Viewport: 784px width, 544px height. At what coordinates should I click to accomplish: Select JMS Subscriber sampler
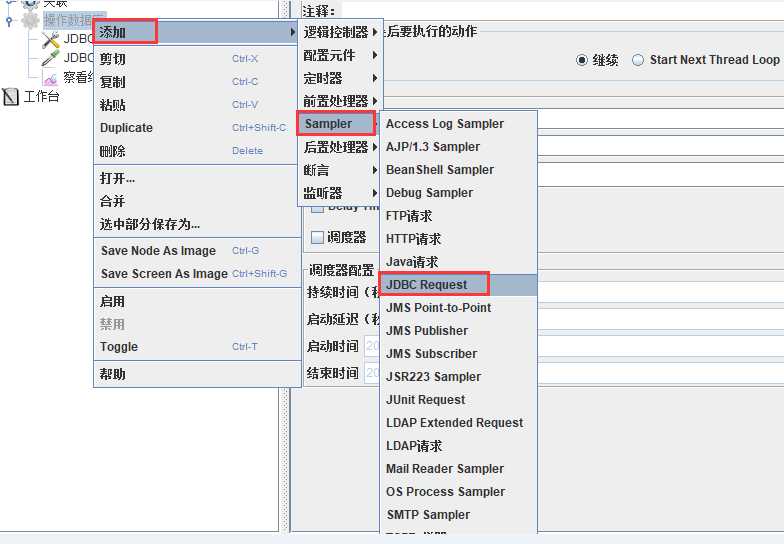tap(458, 354)
